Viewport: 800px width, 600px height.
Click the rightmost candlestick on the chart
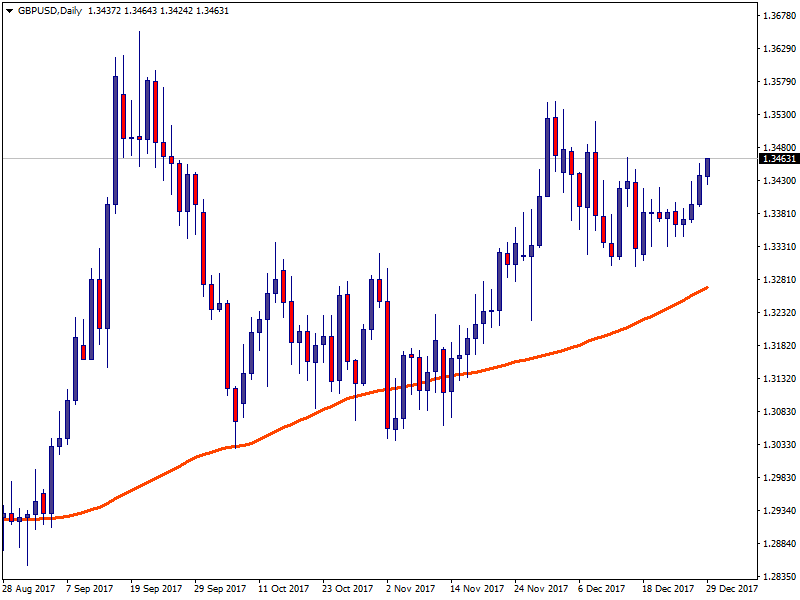coord(707,167)
